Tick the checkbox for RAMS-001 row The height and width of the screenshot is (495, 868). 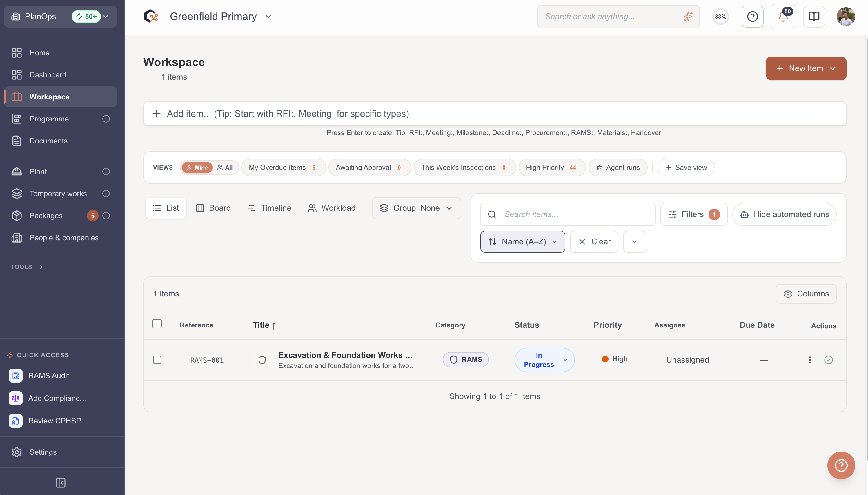point(157,360)
